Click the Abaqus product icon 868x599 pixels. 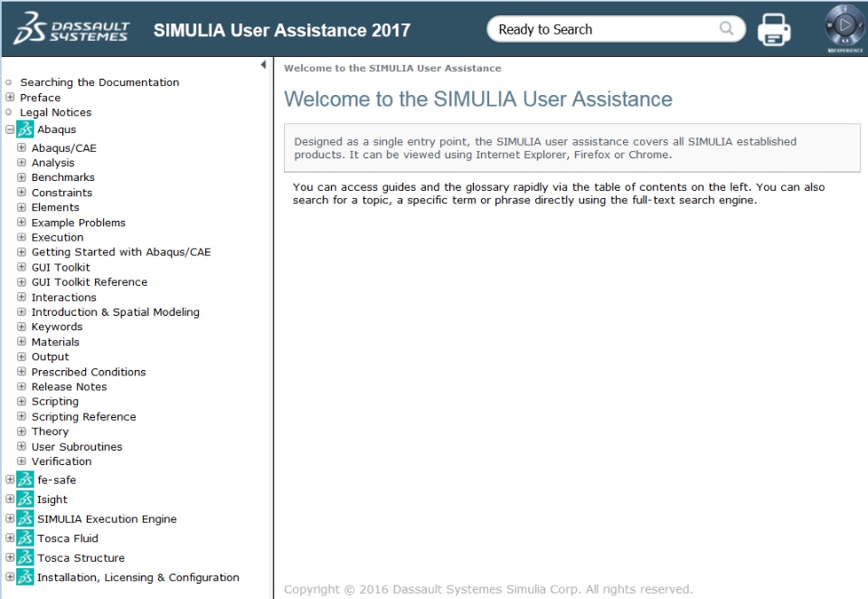(25, 129)
